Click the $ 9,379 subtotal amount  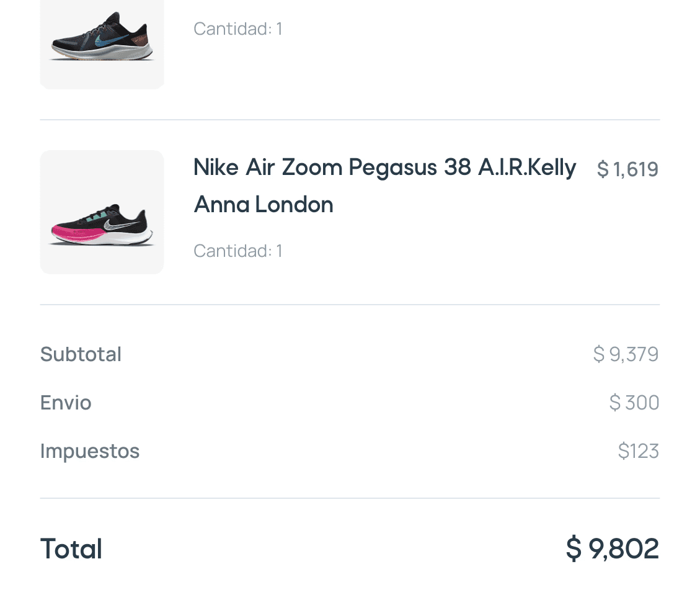coord(626,354)
